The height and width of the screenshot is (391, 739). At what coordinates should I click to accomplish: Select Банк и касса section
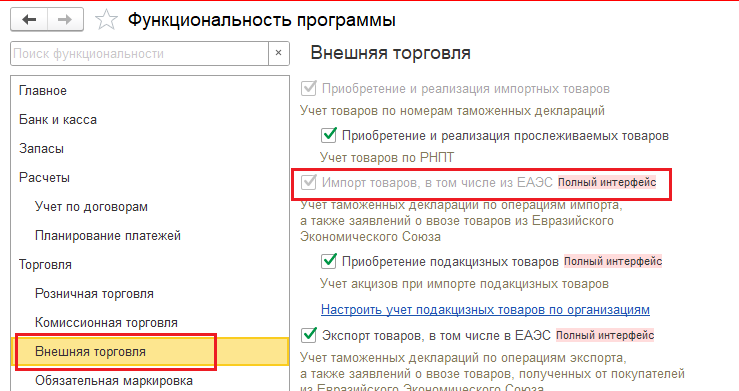tap(149, 120)
